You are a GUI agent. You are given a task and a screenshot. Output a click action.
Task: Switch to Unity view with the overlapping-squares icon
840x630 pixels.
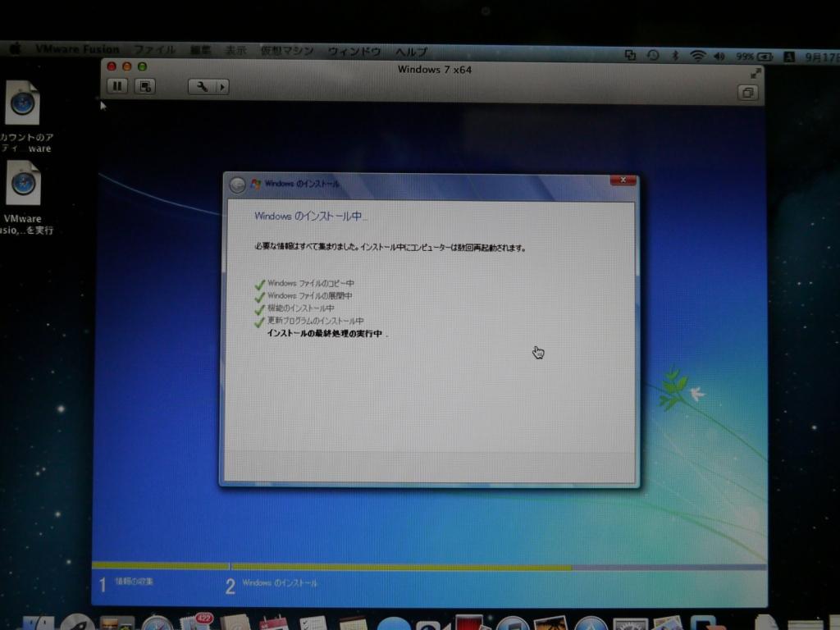[x=747, y=93]
